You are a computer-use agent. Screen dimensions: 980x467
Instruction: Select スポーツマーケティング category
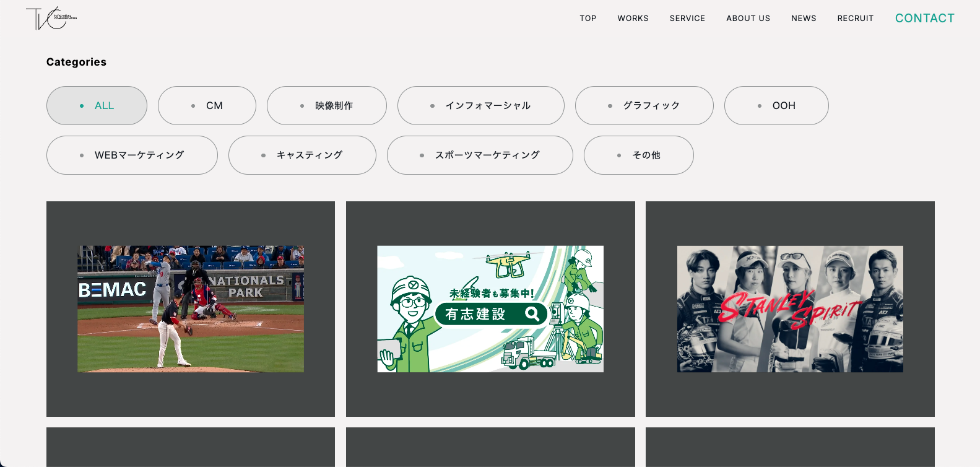tap(480, 155)
